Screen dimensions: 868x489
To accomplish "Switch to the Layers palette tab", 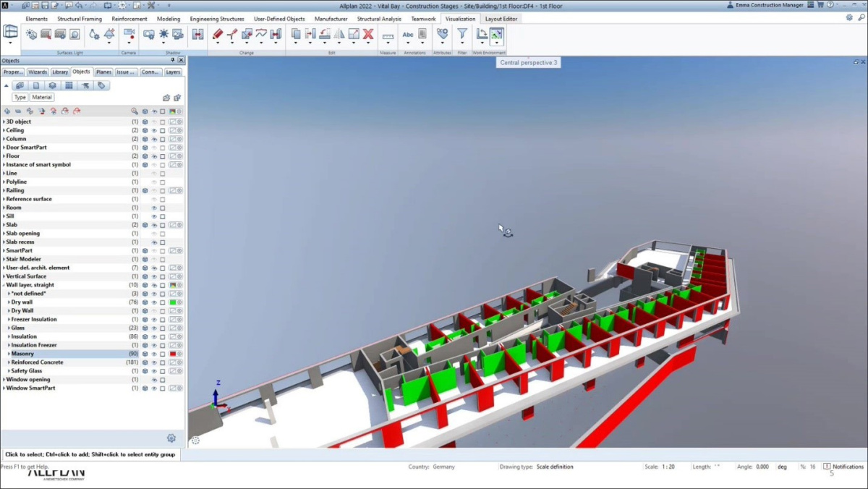I will (x=173, y=72).
